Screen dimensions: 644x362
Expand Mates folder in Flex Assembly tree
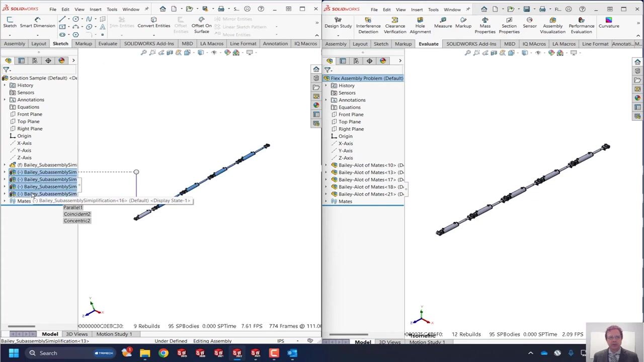point(326,201)
